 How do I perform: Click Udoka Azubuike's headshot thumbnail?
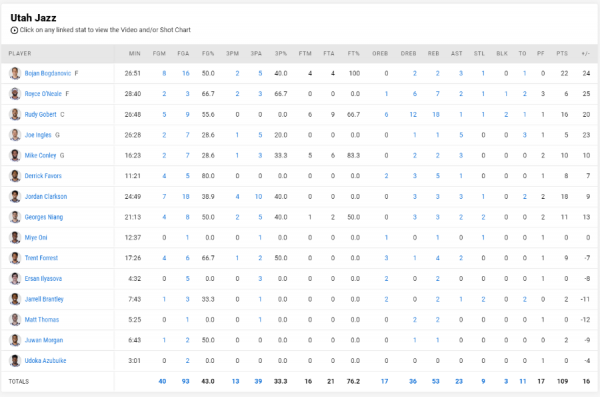click(15, 361)
